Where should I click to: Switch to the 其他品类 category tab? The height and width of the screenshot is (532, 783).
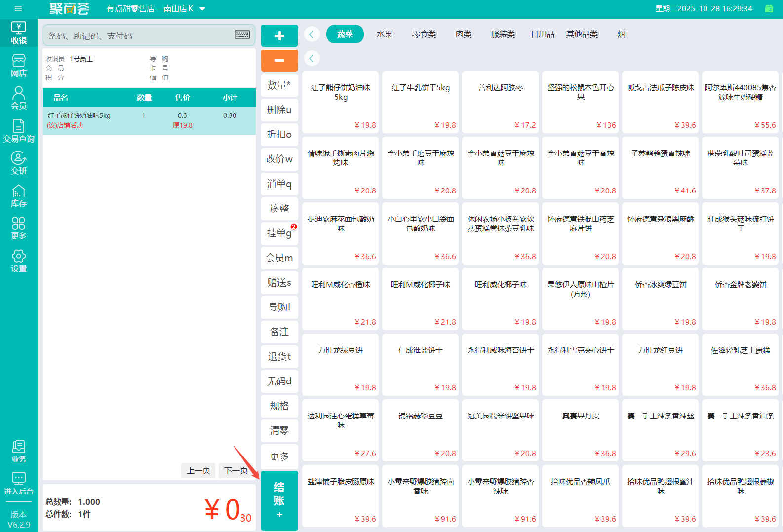tap(582, 34)
